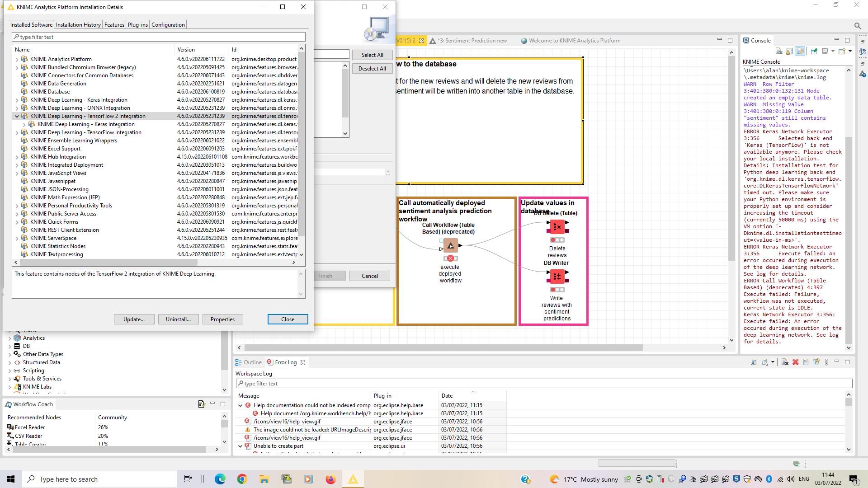The height and width of the screenshot is (488, 868).
Task: Open Microsoft Edge from taskbar
Action: point(220,479)
